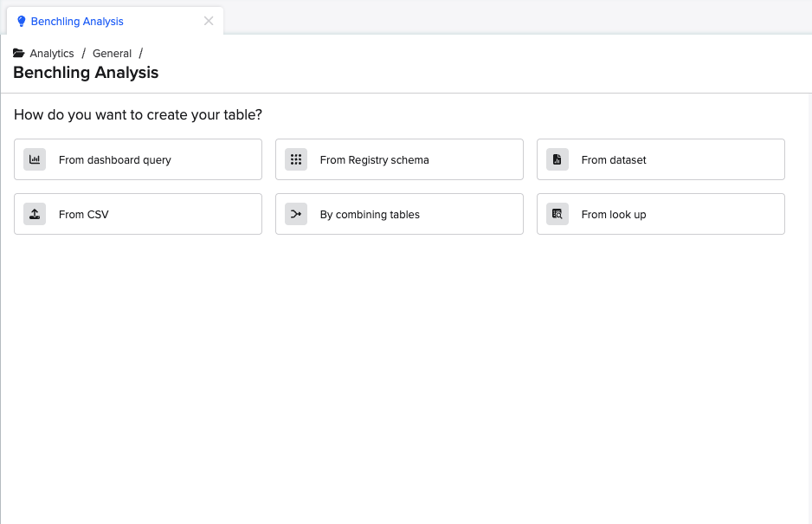Image resolution: width=812 pixels, height=524 pixels.
Task: Select the From Registry schema option
Action: tap(399, 159)
